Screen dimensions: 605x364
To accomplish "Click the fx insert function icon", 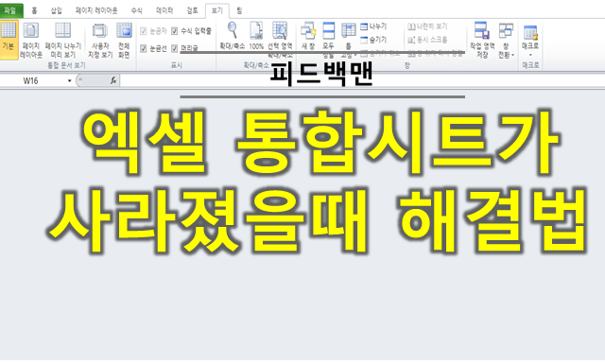I will (113, 80).
